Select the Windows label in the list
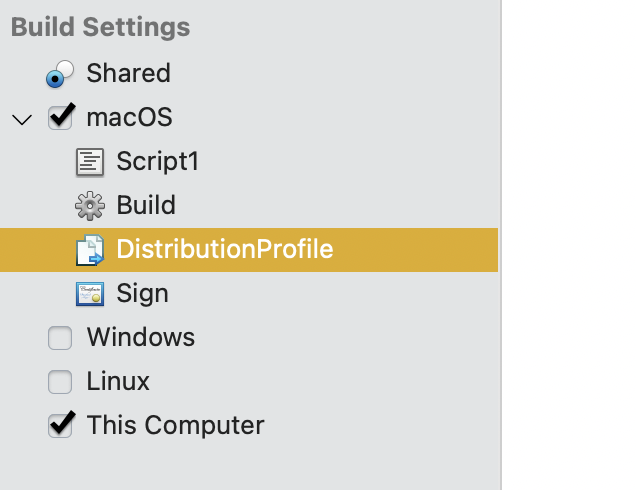636x490 pixels. point(140,338)
